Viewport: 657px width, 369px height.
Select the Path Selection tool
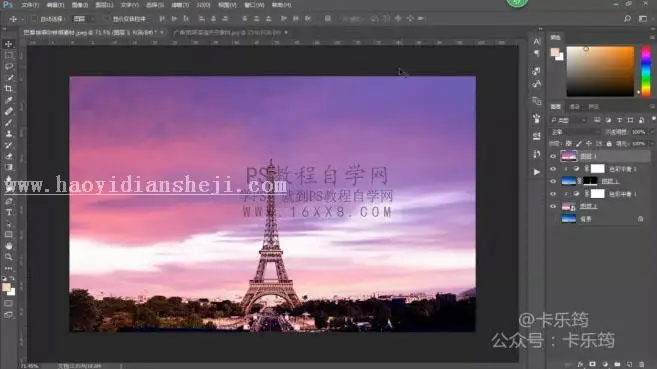[x=8, y=224]
